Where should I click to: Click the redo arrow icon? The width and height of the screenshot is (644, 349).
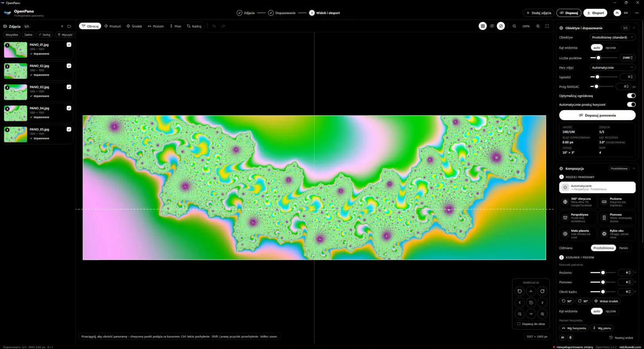point(223,26)
